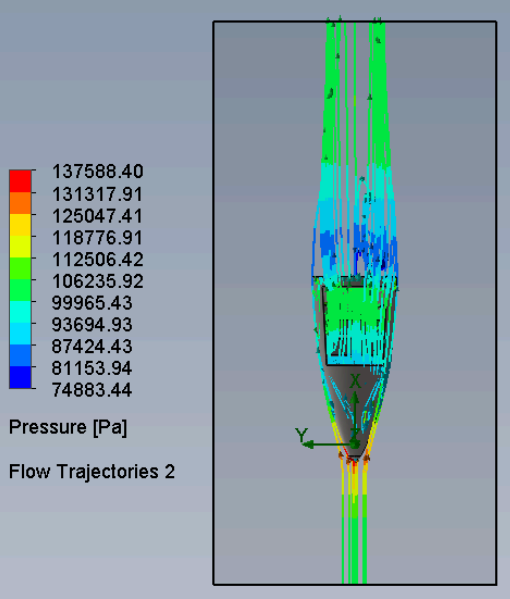
Task: Click the Y axis label of triad
Action: tap(301, 435)
